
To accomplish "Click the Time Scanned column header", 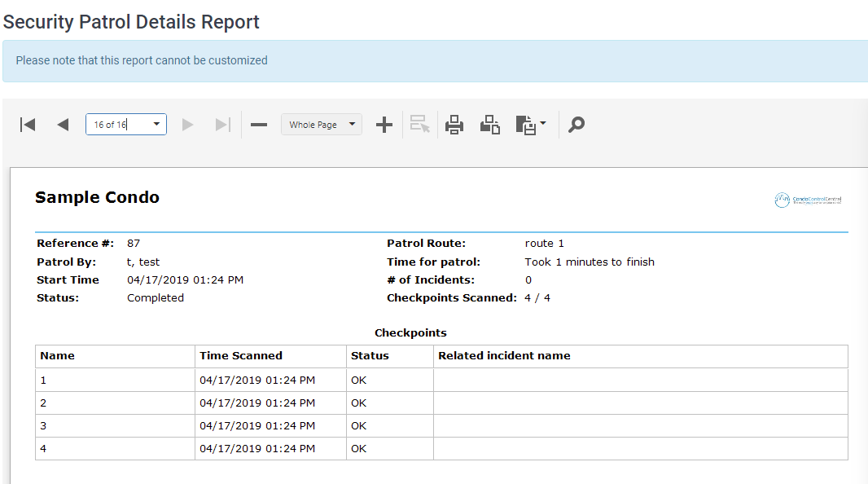I will point(241,356).
